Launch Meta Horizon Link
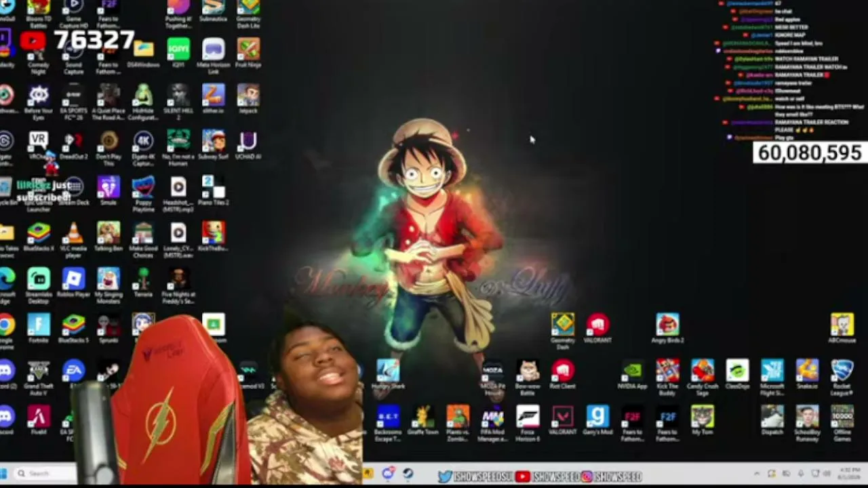The image size is (868, 488). 213,49
